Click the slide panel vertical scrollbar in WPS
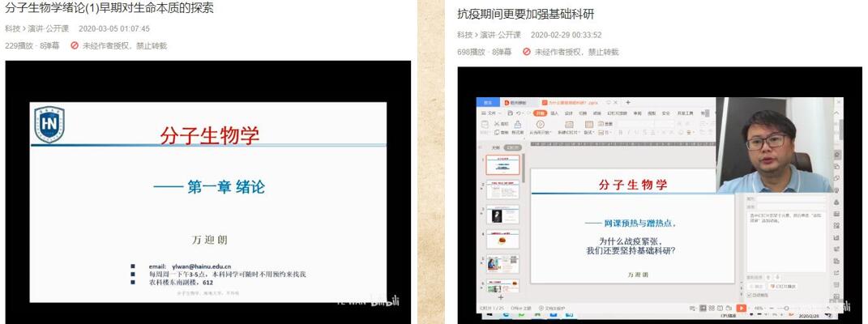 [x=524, y=168]
